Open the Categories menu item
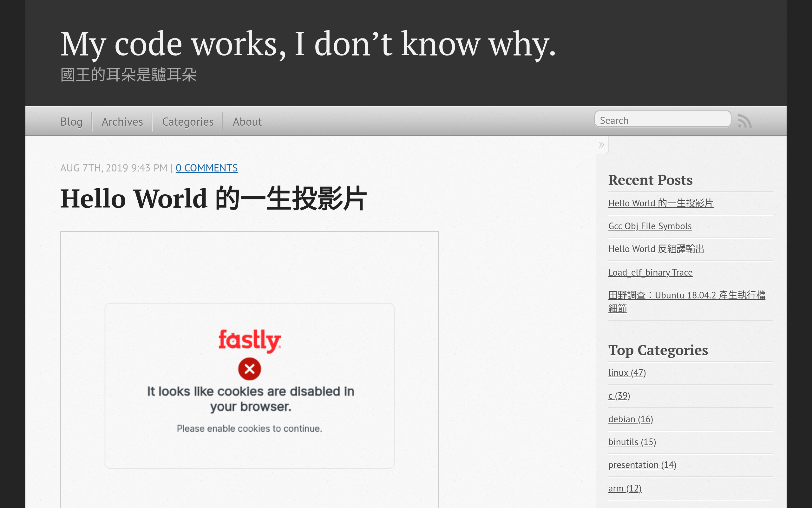 click(x=187, y=122)
